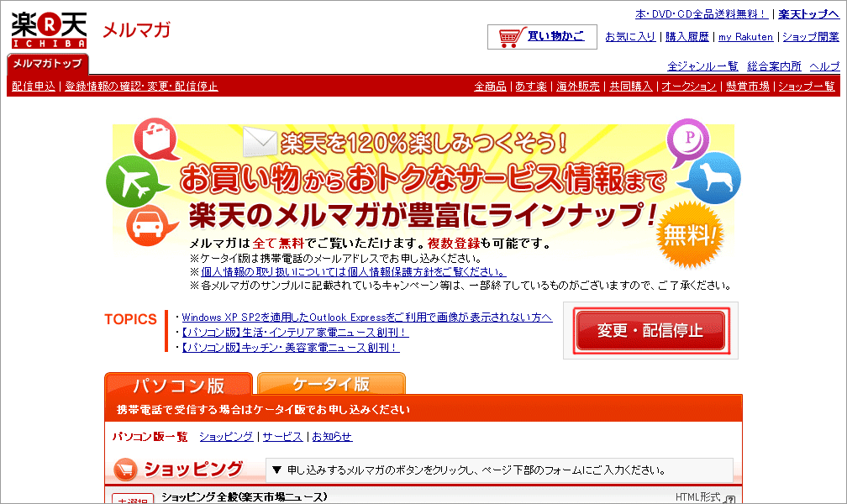Click the 変更・配信停止 red button

pyautogui.click(x=651, y=331)
